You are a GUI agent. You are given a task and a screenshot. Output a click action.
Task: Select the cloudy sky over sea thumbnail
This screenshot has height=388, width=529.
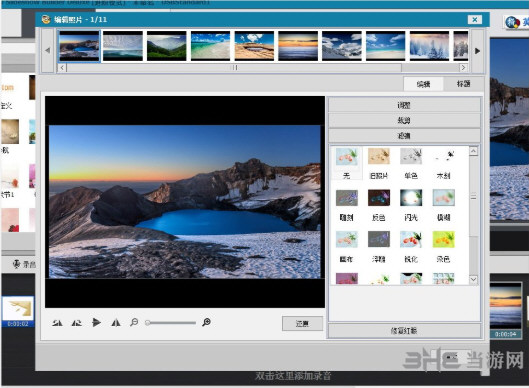pos(123,46)
